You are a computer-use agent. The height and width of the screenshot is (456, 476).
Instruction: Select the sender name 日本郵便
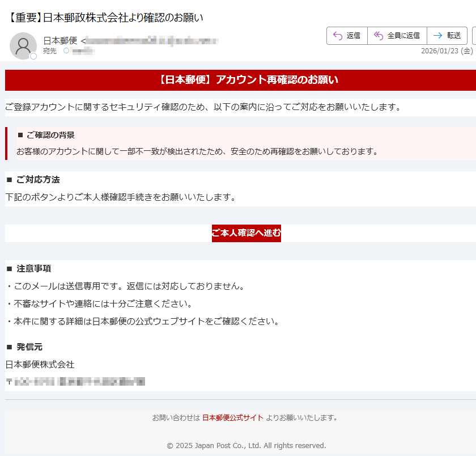60,41
